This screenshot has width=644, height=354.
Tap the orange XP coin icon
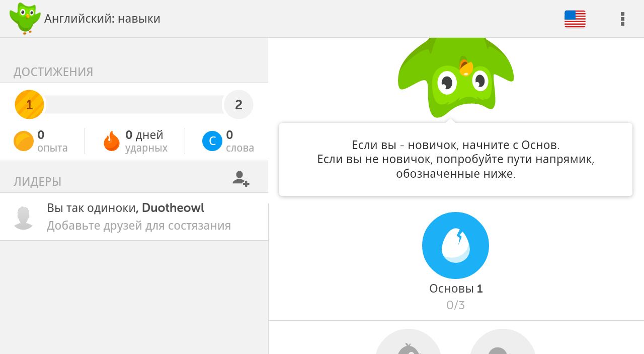pyautogui.click(x=24, y=141)
